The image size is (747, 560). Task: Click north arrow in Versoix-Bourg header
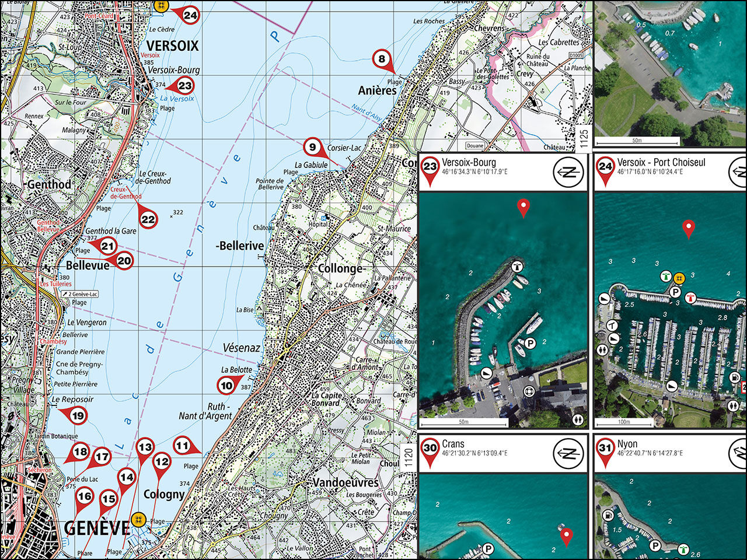568,172
